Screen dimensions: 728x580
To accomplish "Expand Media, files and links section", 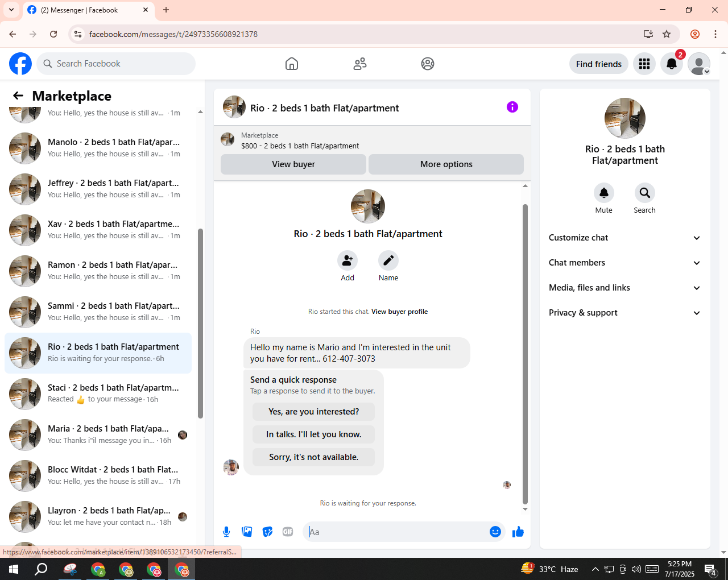I will click(x=625, y=288).
